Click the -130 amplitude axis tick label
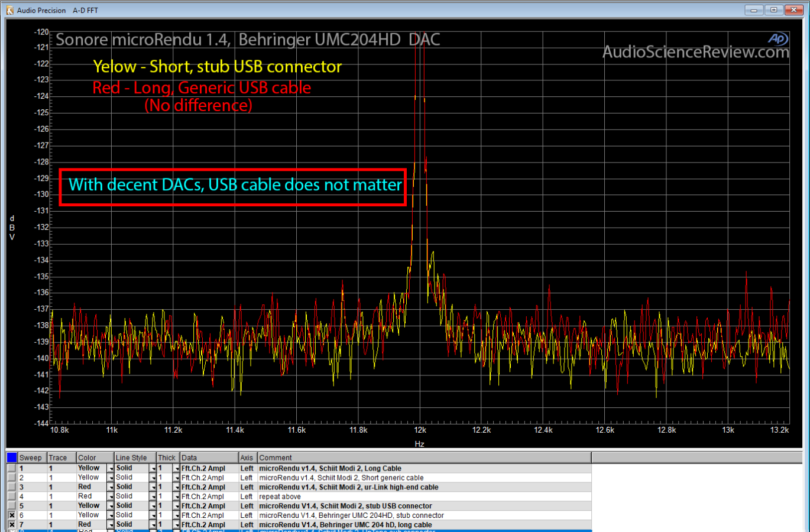 41,194
